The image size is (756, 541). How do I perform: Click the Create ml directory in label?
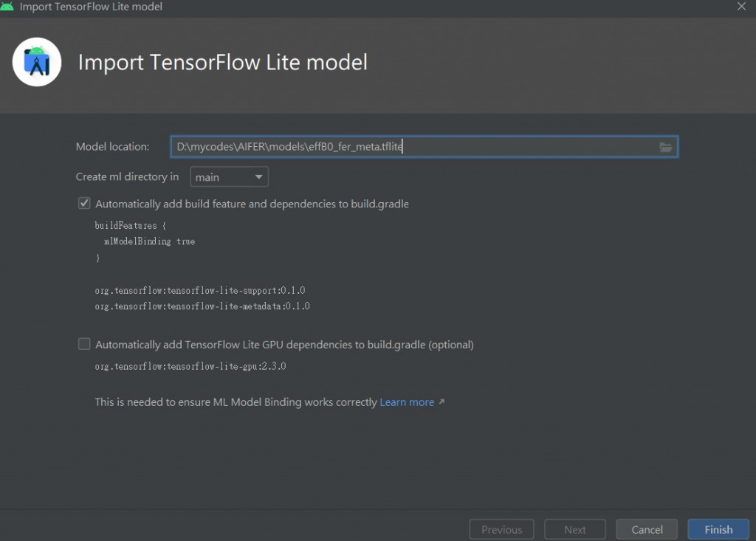pos(127,177)
